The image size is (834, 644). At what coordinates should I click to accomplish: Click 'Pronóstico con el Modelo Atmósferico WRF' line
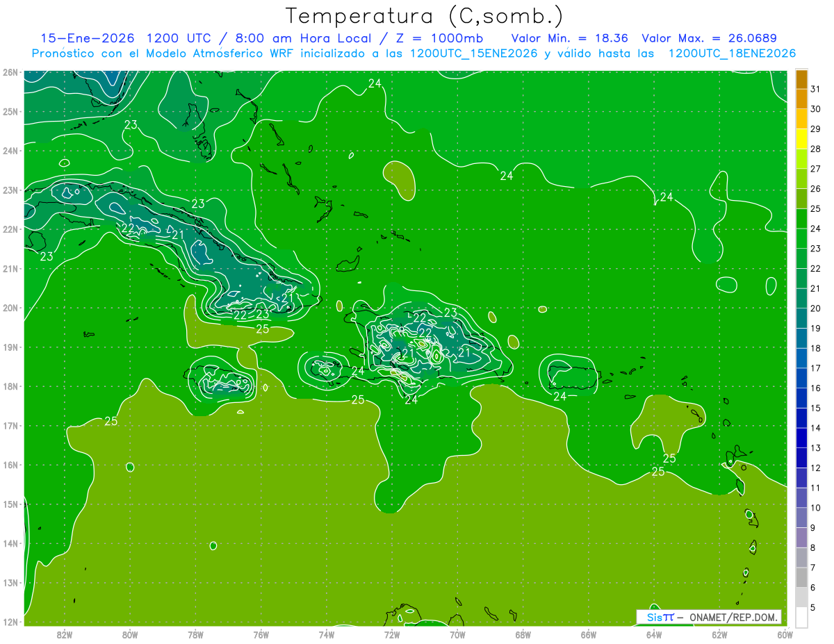point(163,53)
